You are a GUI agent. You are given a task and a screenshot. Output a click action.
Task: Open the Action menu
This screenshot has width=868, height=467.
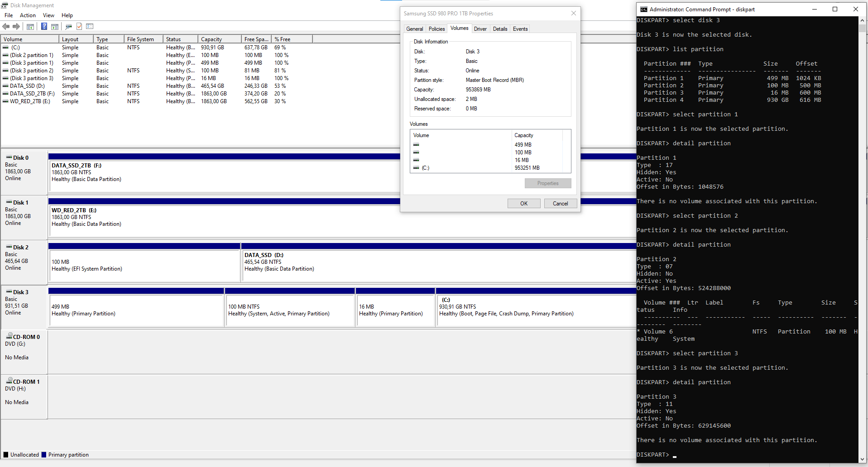[28, 15]
